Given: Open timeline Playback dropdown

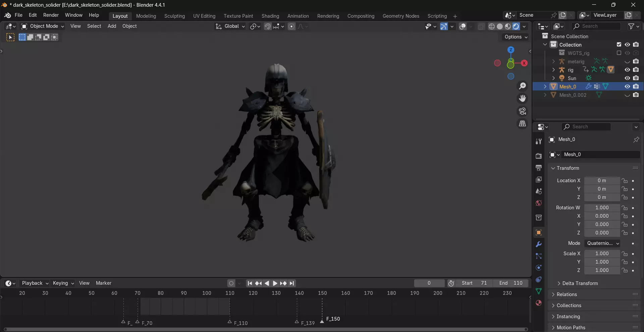Looking at the screenshot, I should 35,283.
